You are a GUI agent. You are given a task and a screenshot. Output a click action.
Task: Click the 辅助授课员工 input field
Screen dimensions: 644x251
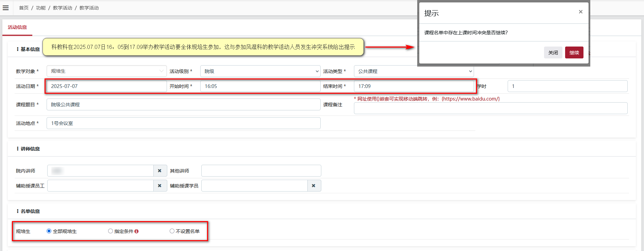pyautogui.click(x=100, y=186)
